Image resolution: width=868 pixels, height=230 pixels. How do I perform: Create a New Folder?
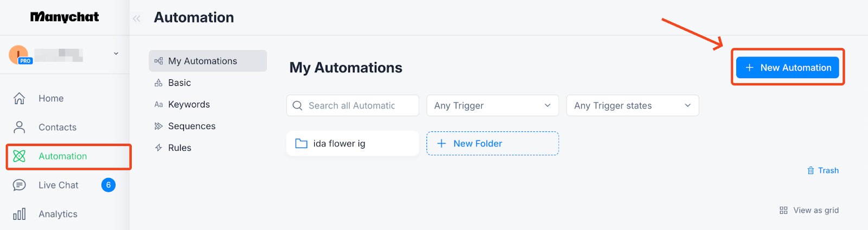click(493, 143)
